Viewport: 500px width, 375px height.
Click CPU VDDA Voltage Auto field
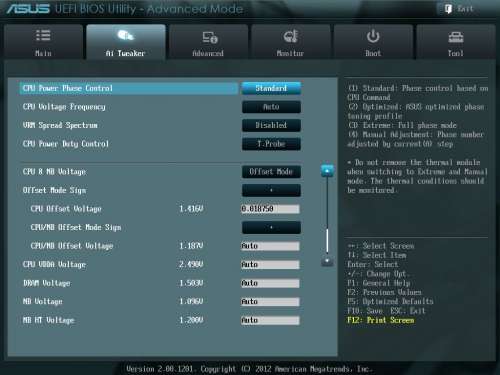coord(270,265)
